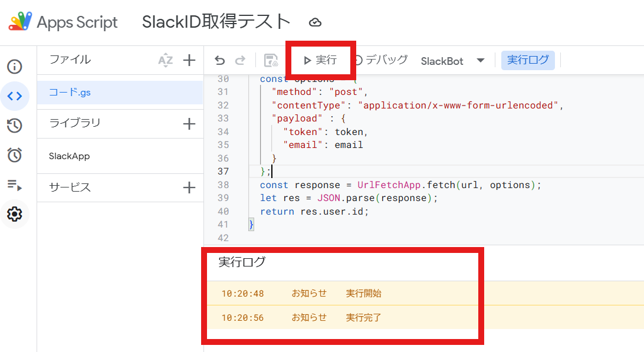Click the ライブラリ section header

coord(75,123)
